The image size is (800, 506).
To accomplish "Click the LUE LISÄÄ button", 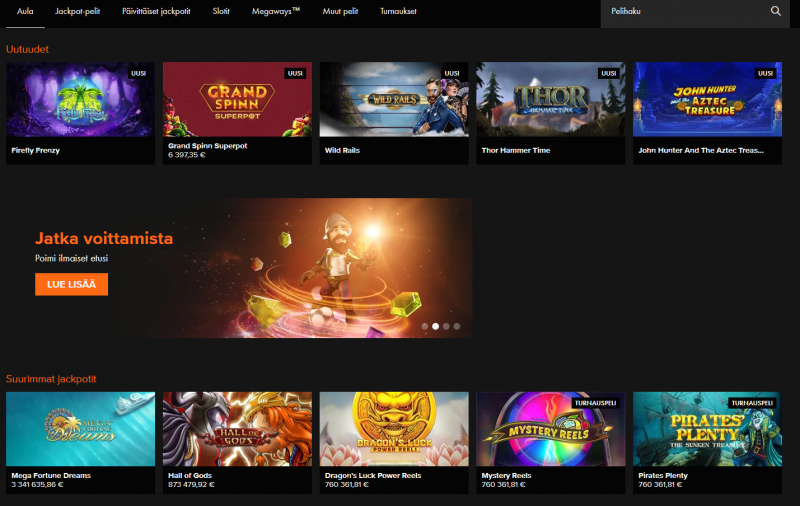I will click(x=71, y=284).
